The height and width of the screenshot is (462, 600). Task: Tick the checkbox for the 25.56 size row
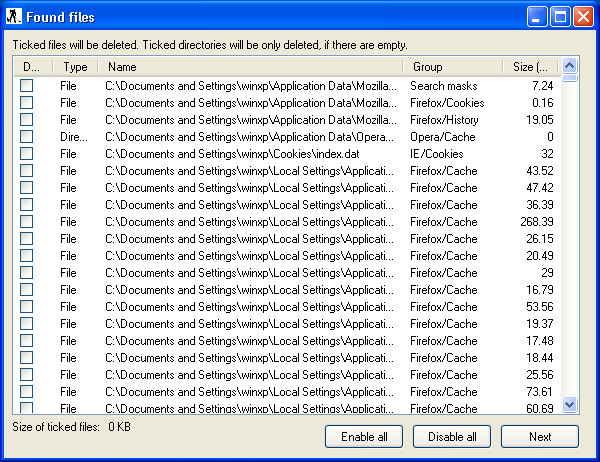click(x=27, y=375)
